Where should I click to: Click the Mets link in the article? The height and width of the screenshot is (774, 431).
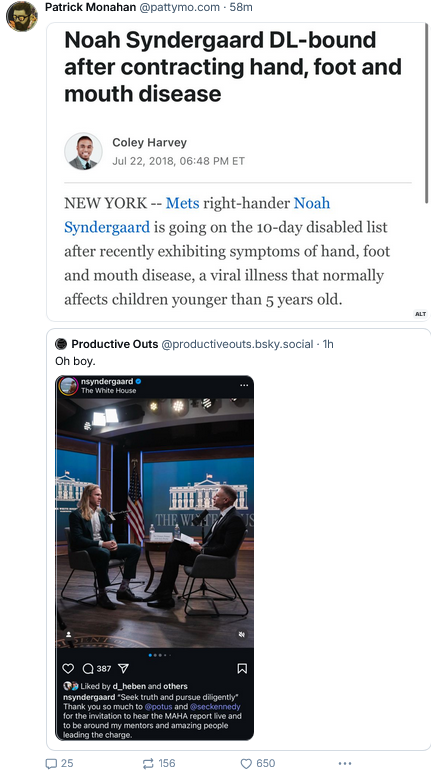(182, 203)
